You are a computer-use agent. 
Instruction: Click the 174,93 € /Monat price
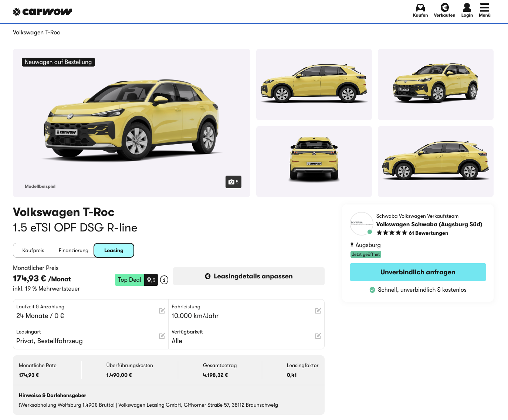click(42, 279)
